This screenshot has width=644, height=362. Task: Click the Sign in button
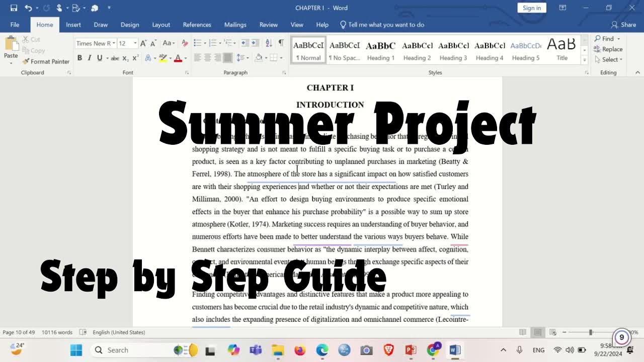532,8
